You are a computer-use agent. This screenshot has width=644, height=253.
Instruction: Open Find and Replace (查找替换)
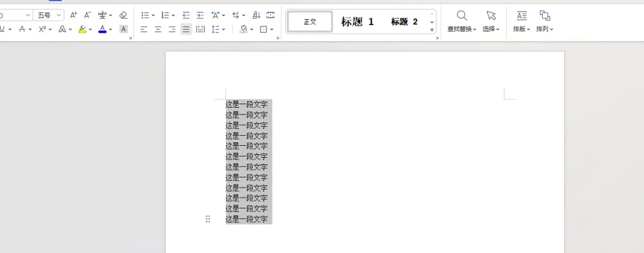tap(462, 21)
